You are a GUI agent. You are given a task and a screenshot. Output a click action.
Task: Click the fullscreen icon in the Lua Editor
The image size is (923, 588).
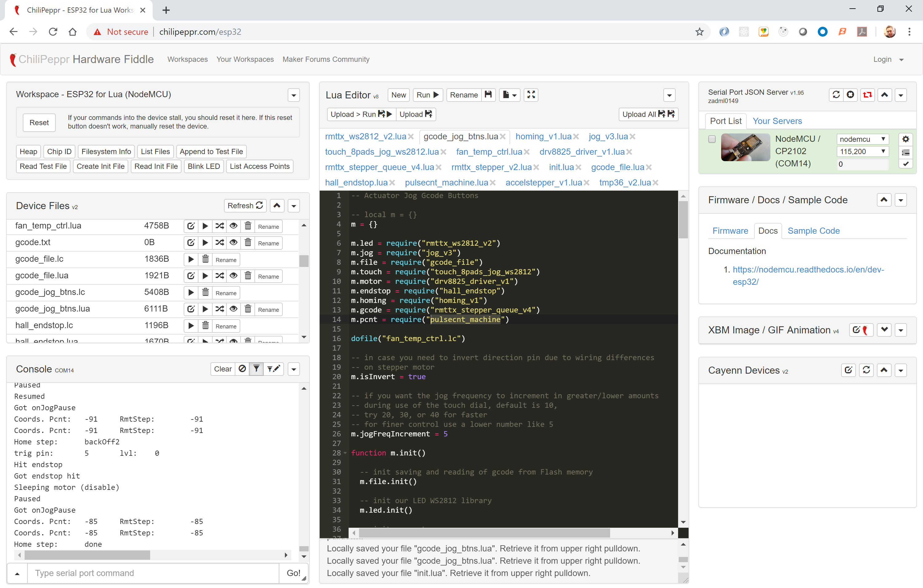pyautogui.click(x=531, y=95)
